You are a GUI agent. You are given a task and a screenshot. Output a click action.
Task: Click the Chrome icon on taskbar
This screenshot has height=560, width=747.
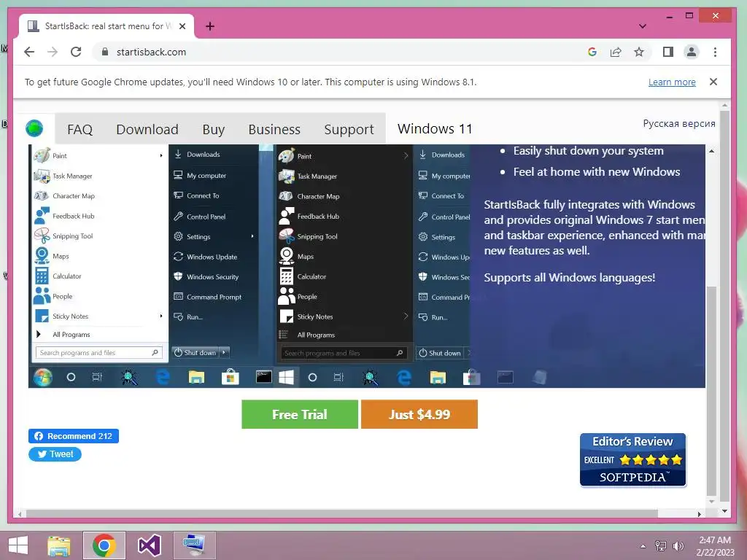click(104, 545)
